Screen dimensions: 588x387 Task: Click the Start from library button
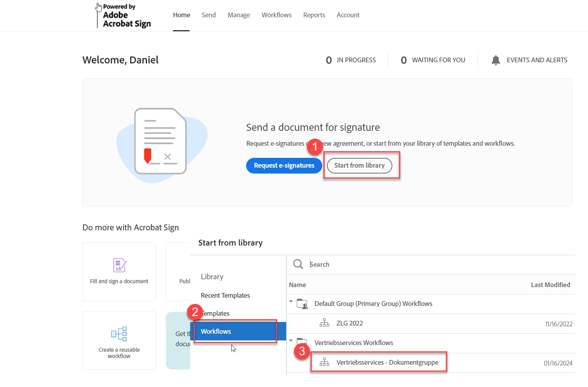[x=359, y=165]
